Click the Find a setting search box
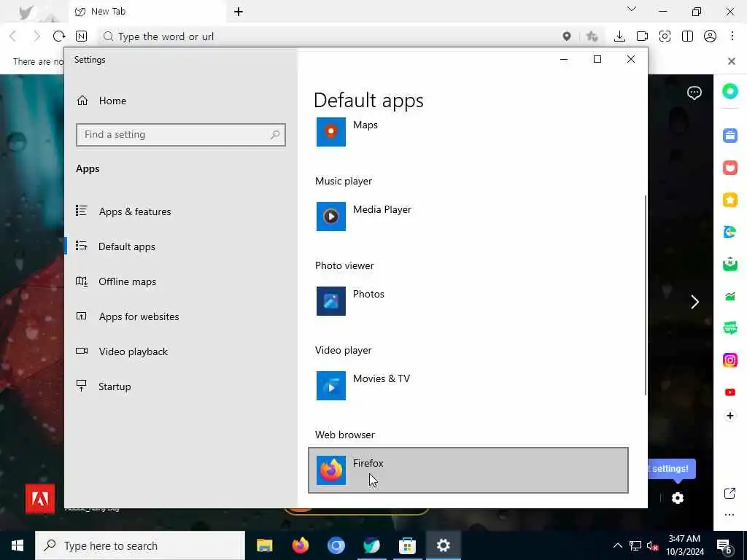 [x=181, y=135]
